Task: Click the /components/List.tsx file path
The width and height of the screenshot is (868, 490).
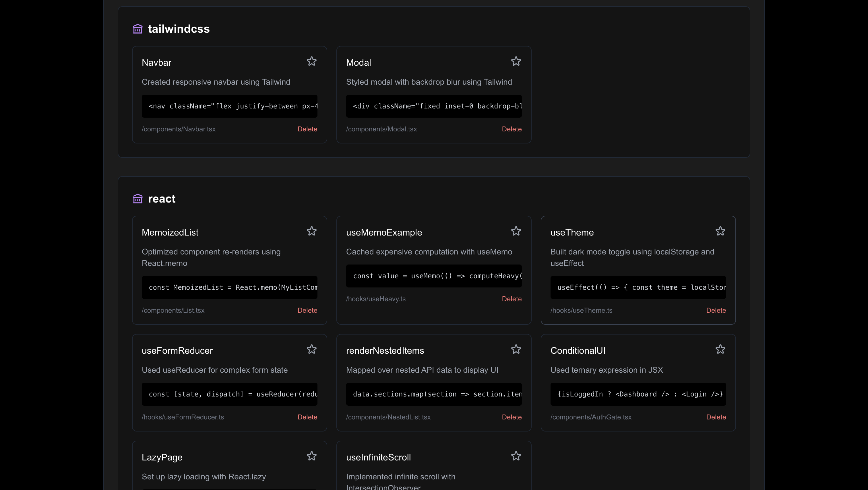Action: 173,310
